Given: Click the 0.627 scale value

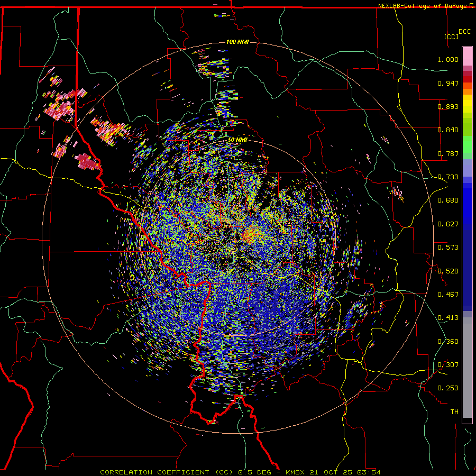Looking at the screenshot, I should [x=448, y=224].
